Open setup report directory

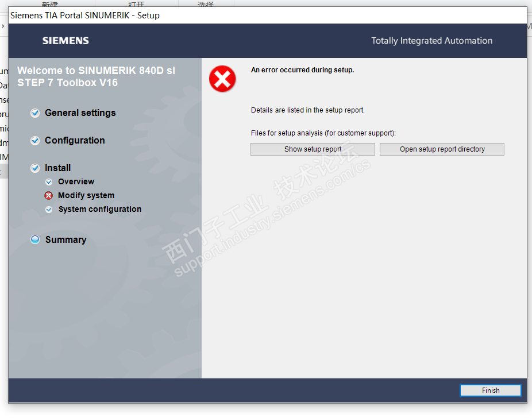pos(442,149)
